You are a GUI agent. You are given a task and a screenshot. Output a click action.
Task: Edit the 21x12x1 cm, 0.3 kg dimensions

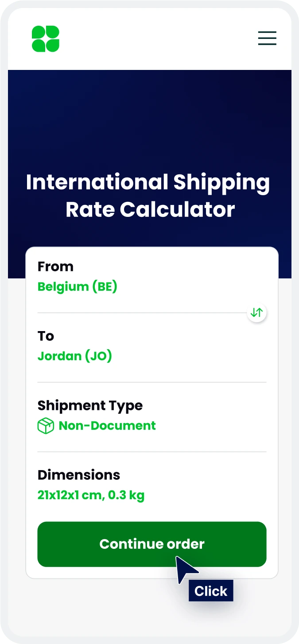point(91,495)
